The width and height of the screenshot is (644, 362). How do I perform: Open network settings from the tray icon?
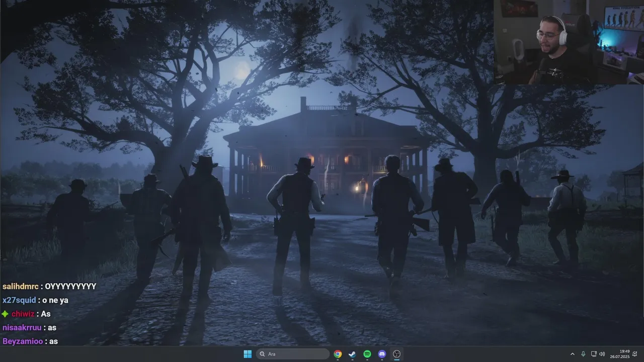coord(594,354)
